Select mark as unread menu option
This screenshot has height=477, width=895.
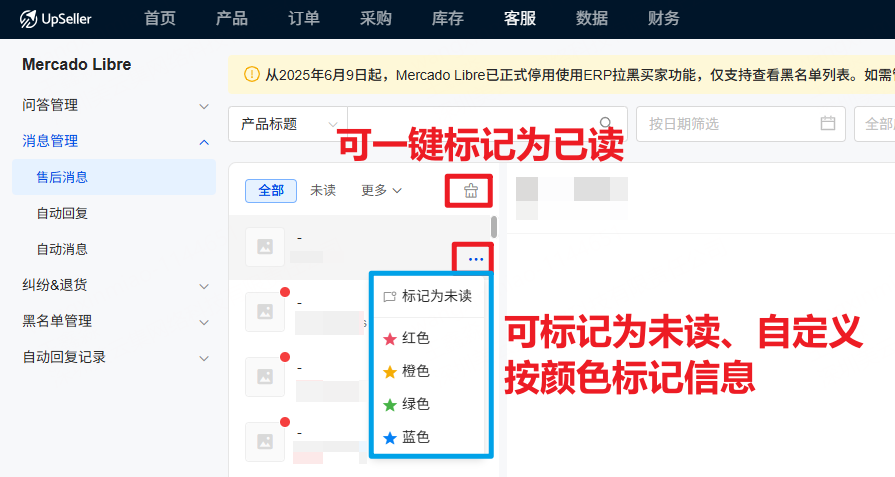428,297
